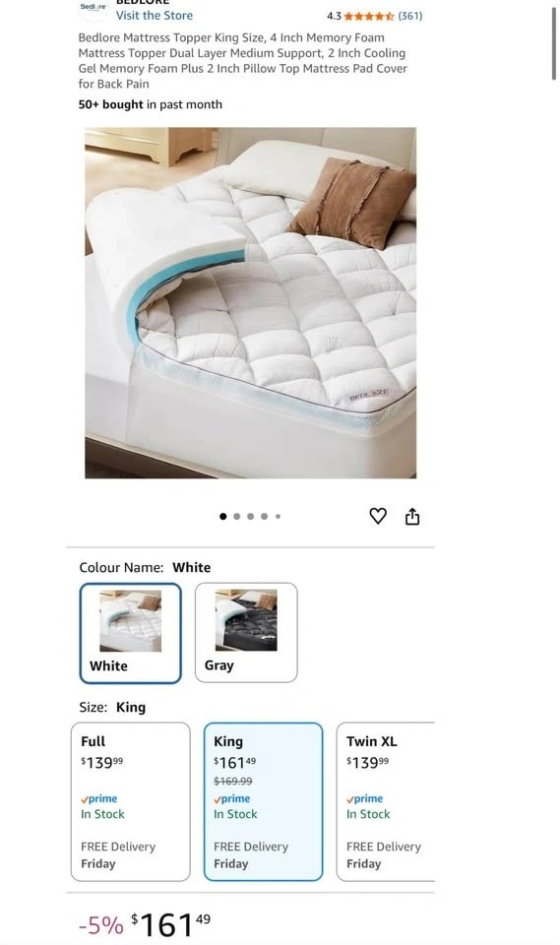
Task: Choose the Full size option
Action: 130,801
